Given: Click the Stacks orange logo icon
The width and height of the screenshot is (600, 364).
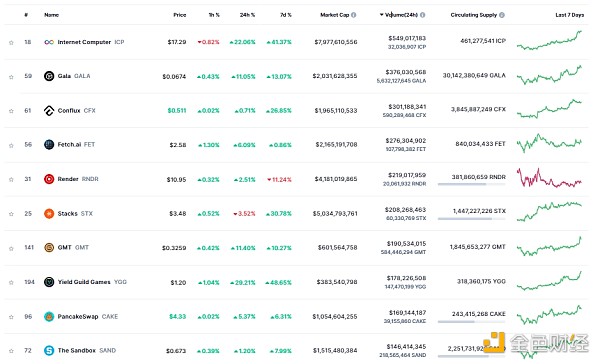Looking at the screenshot, I should (x=49, y=213).
